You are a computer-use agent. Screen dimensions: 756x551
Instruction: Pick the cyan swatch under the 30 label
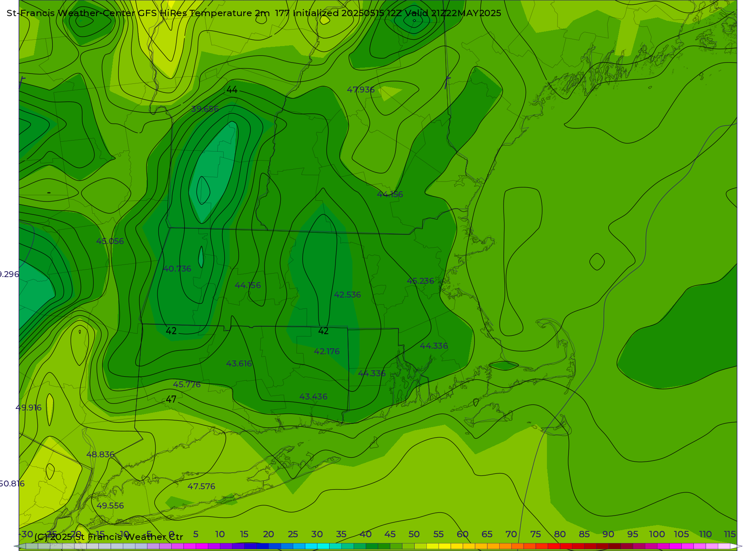pyautogui.click(x=323, y=546)
